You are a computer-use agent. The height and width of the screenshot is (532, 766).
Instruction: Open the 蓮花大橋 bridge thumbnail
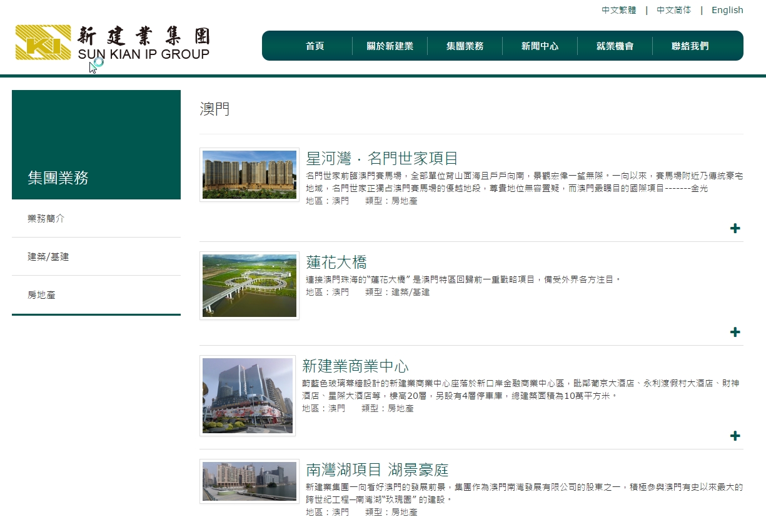pyautogui.click(x=249, y=286)
